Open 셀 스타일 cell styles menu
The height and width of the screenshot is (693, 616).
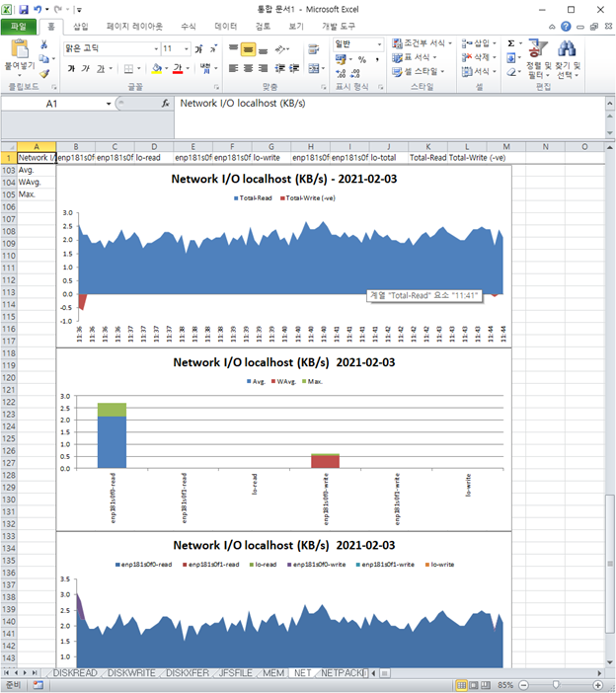[418, 71]
